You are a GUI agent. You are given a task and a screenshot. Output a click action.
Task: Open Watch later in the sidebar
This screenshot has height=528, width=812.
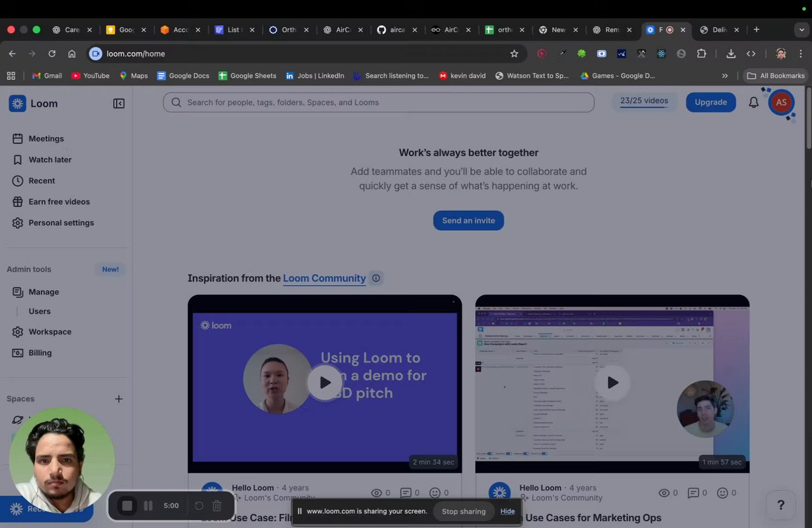point(50,159)
